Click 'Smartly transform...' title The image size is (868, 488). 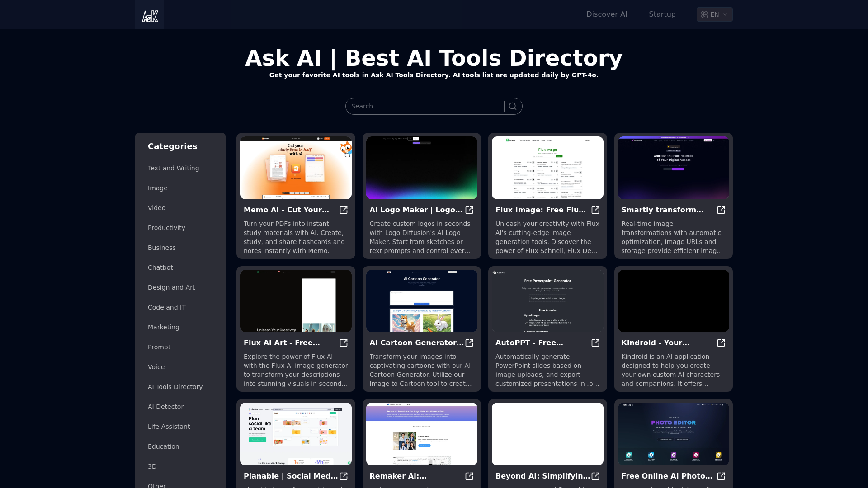pos(662,210)
